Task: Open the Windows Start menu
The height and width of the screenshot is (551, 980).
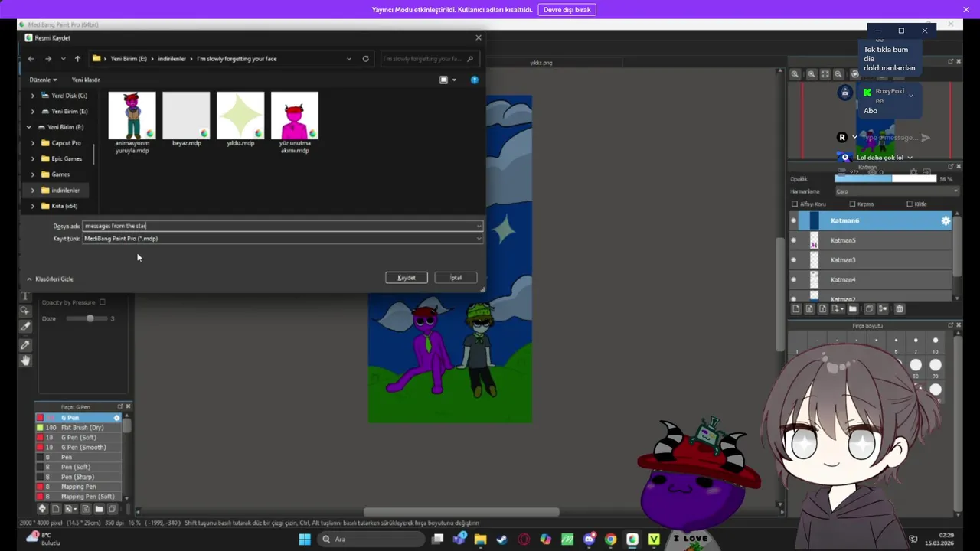Action: (305, 540)
